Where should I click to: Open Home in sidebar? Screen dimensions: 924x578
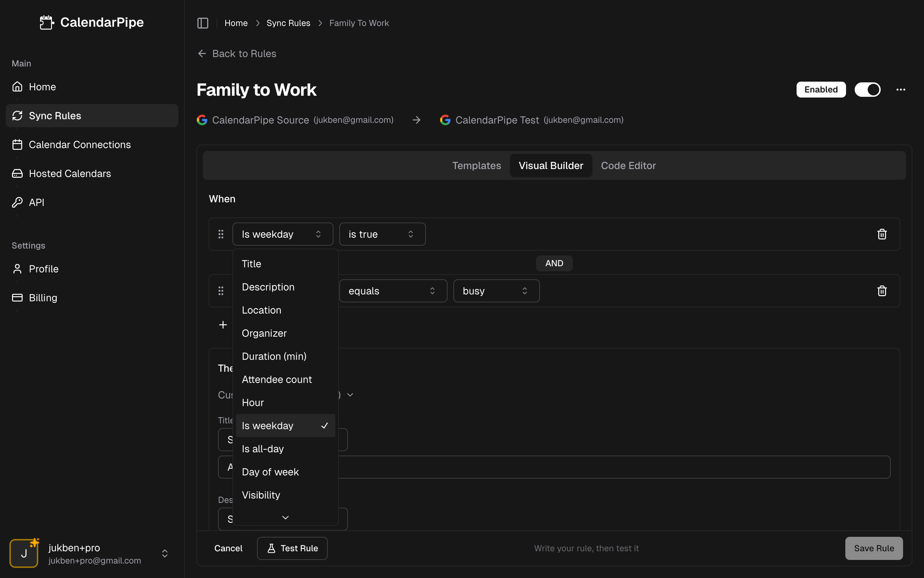pos(92,87)
